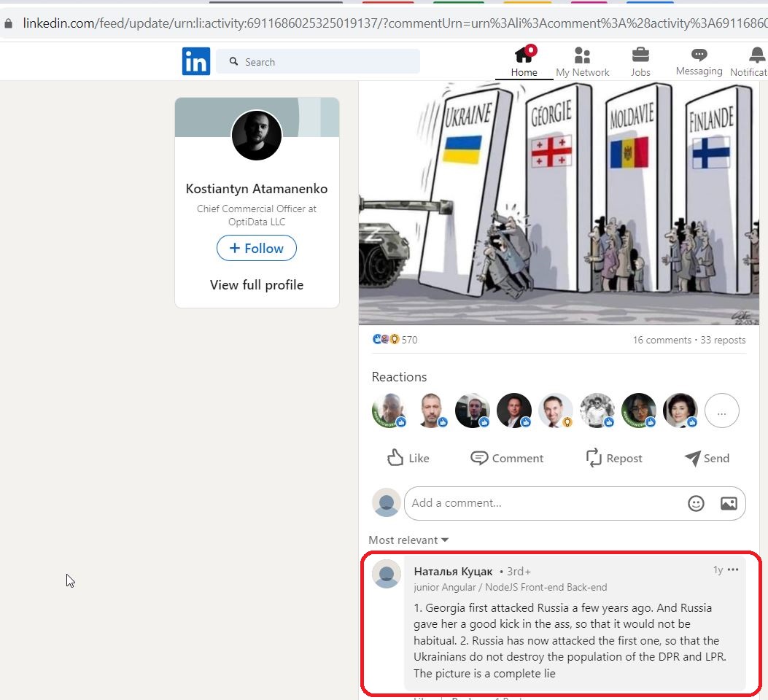Add a photo to the comment
The image size is (768, 700).
pos(729,503)
